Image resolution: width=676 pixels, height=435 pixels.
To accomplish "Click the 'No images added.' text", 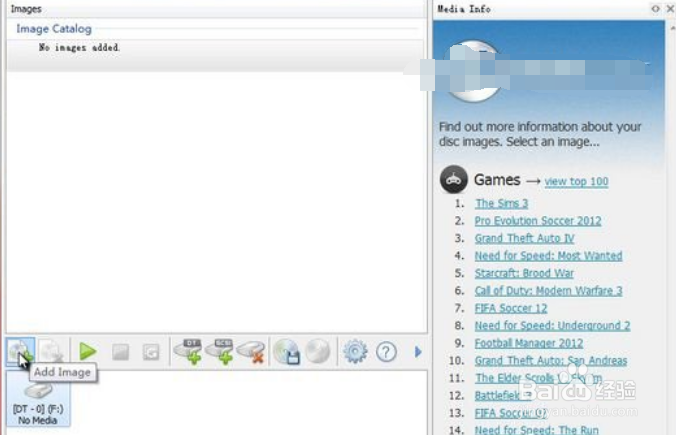I will [79, 47].
